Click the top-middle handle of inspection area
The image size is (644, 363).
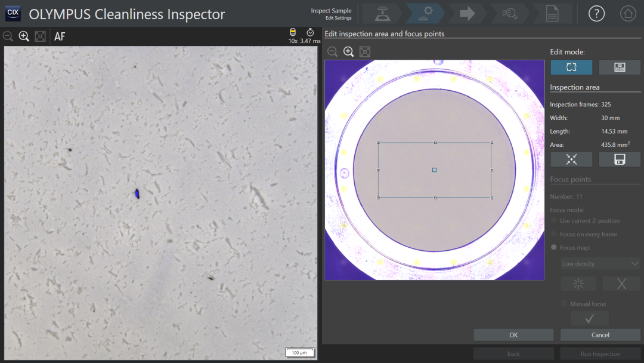[435, 143]
